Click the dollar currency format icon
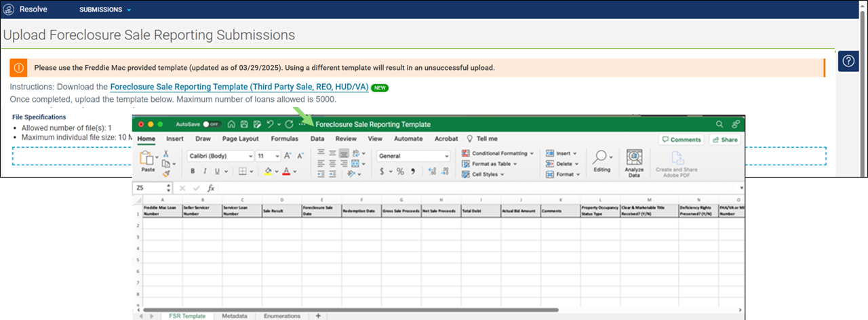This screenshot has height=320, width=868. click(382, 172)
